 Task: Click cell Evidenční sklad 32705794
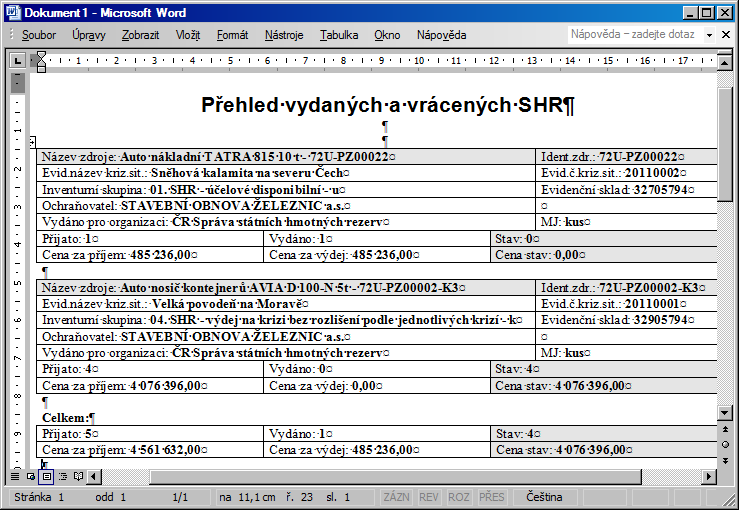pyautogui.click(x=626, y=189)
